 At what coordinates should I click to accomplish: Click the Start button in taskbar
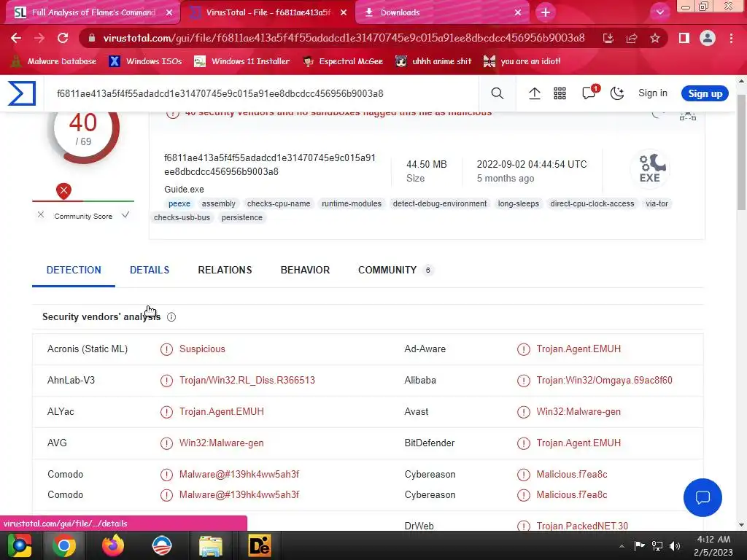tap(19, 545)
